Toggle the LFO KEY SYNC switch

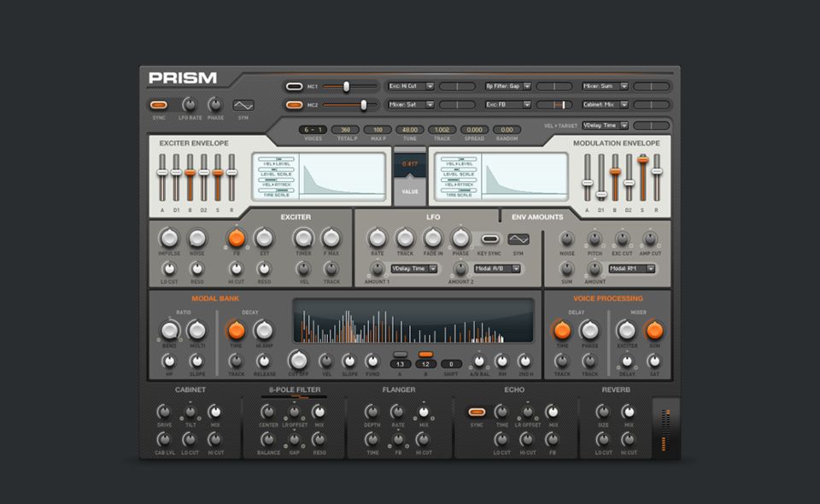click(490, 239)
